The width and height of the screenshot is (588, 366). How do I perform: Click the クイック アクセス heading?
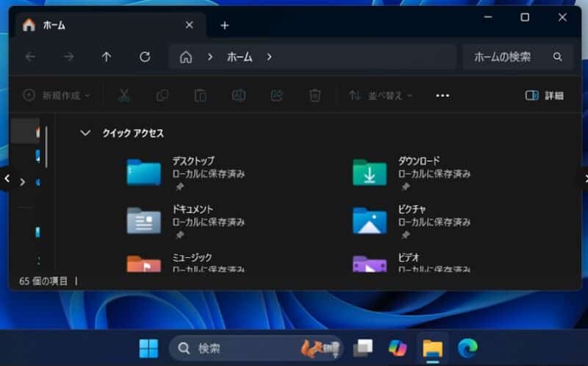133,133
